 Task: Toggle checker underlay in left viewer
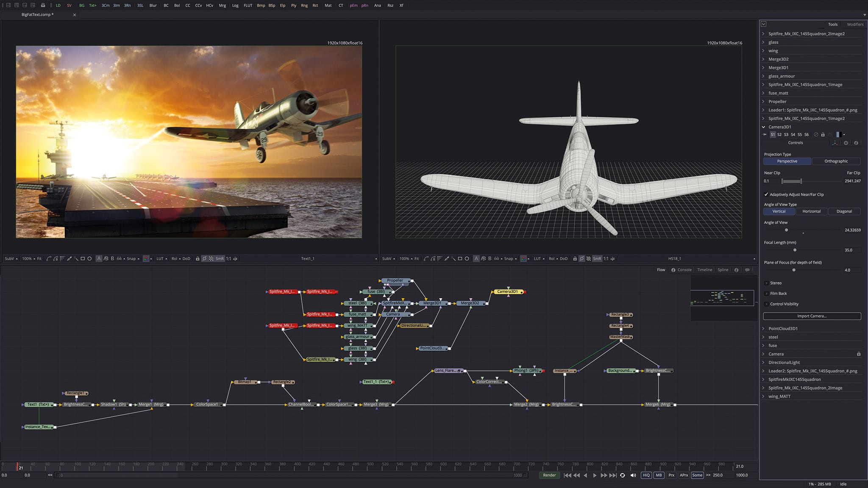coord(211,258)
